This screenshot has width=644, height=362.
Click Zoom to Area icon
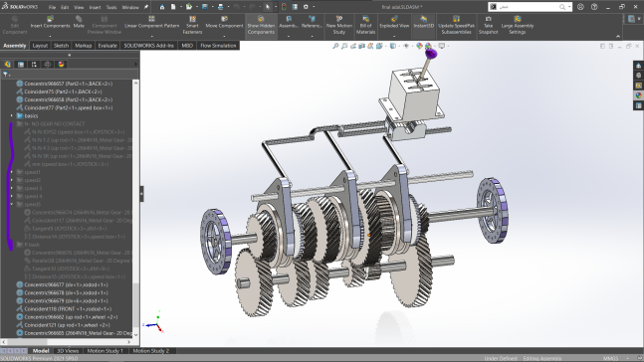pos(344,46)
